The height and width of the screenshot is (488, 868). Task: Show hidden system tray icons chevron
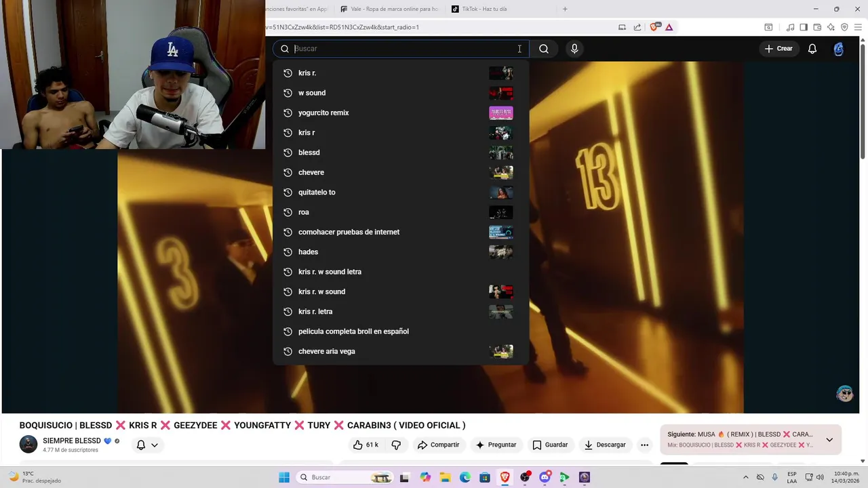(746, 477)
